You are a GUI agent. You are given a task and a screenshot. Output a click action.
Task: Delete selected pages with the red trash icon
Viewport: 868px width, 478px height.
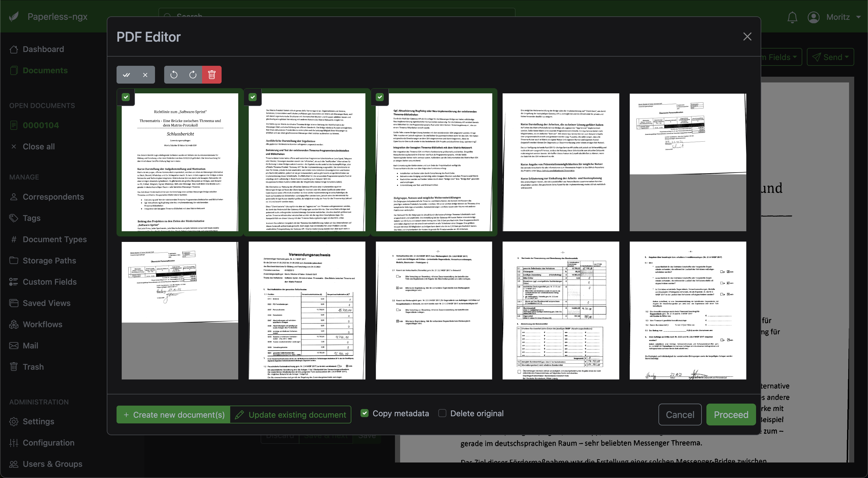(212, 75)
